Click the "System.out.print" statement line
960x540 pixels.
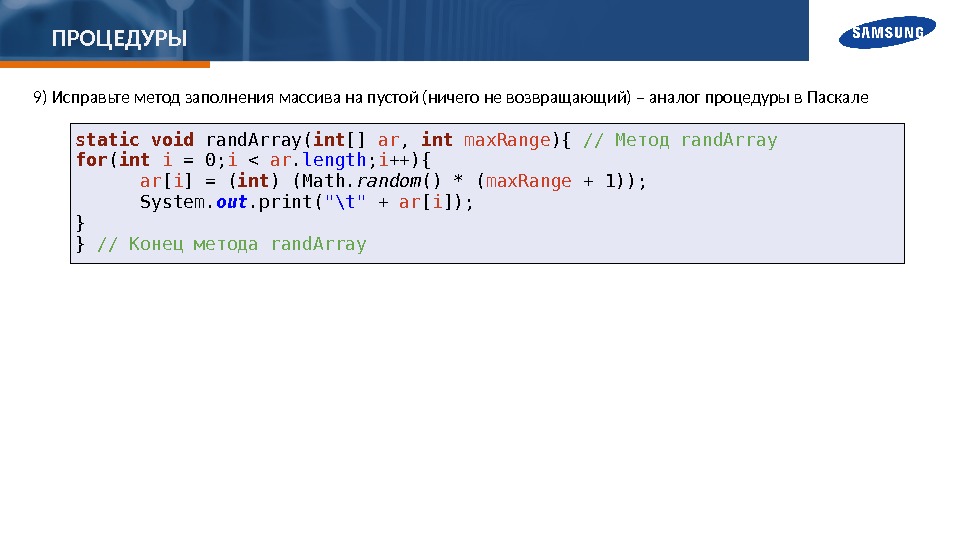[306, 202]
